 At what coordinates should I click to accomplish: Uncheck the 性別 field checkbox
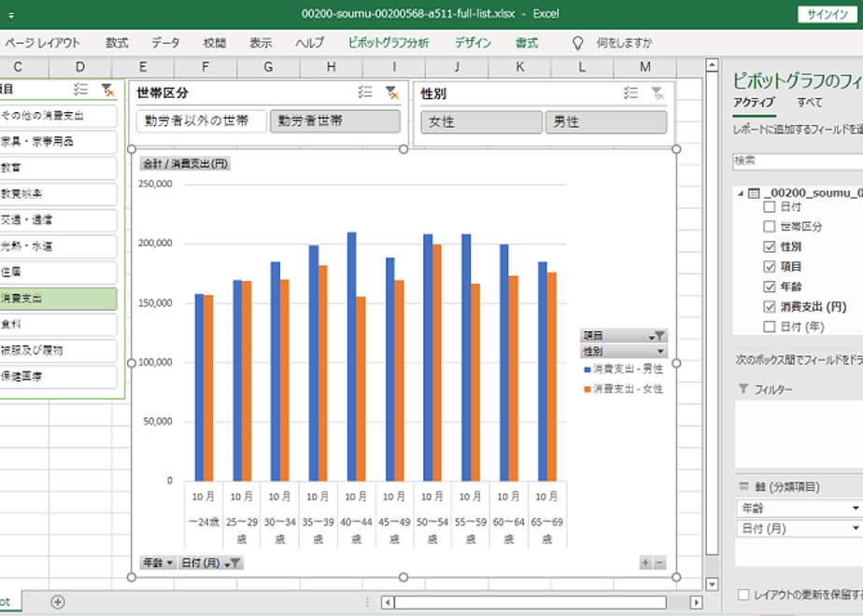pyautogui.click(x=770, y=247)
